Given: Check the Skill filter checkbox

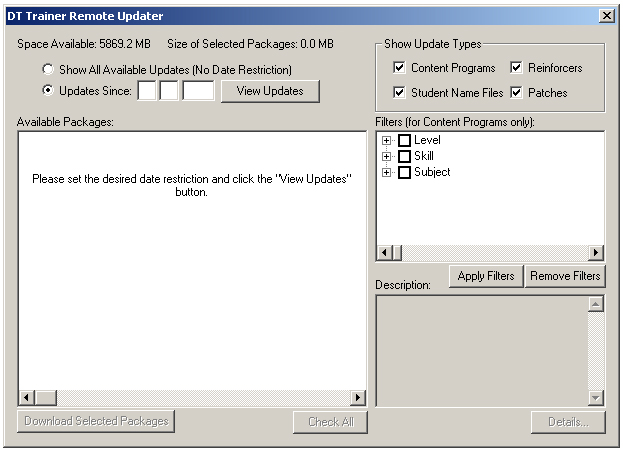Looking at the screenshot, I should tap(404, 156).
